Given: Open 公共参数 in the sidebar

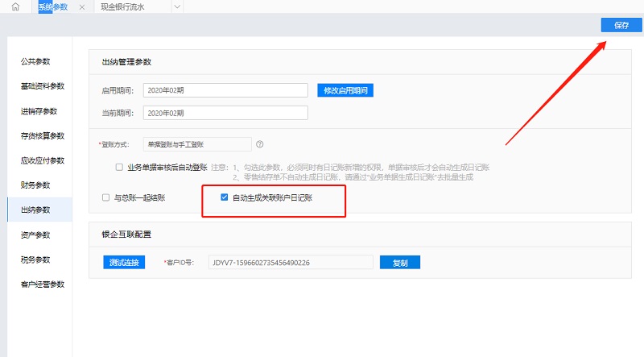Looking at the screenshot, I should coord(35,62).
